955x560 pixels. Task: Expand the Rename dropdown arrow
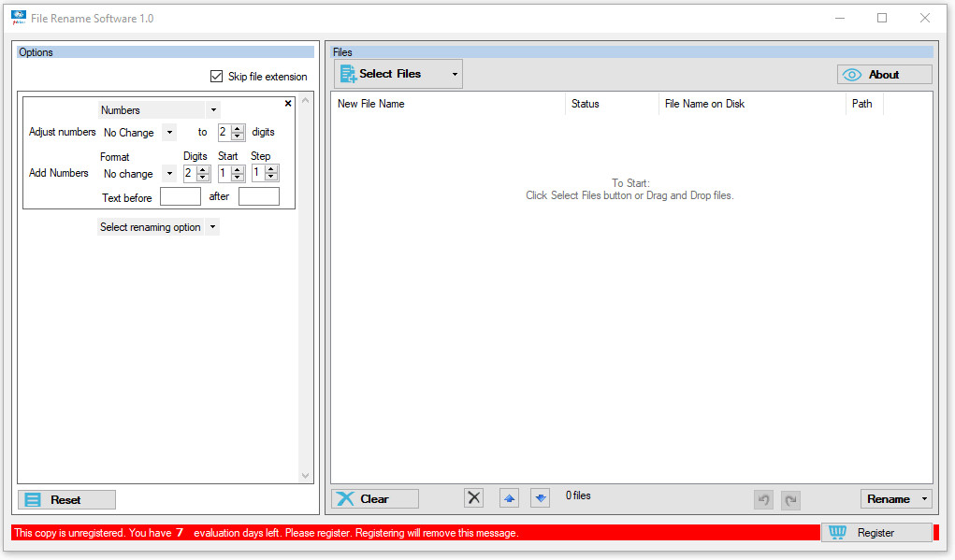click(924, 498)
